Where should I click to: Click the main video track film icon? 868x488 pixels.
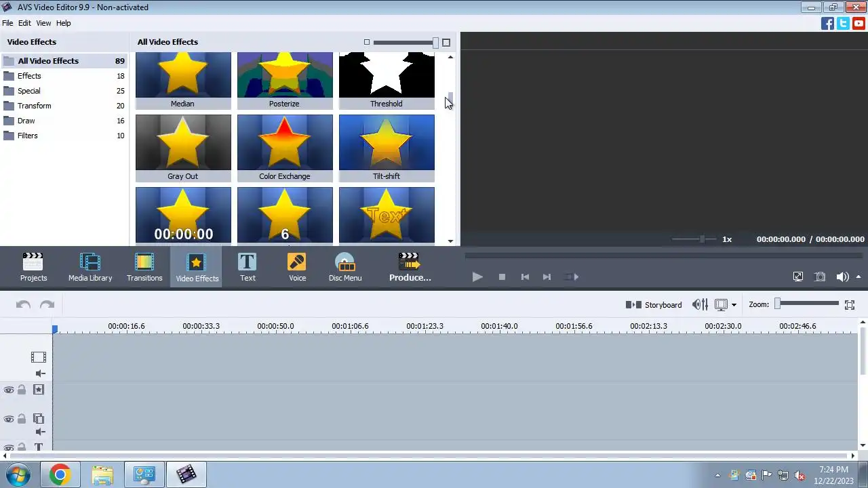click(39, 357)
